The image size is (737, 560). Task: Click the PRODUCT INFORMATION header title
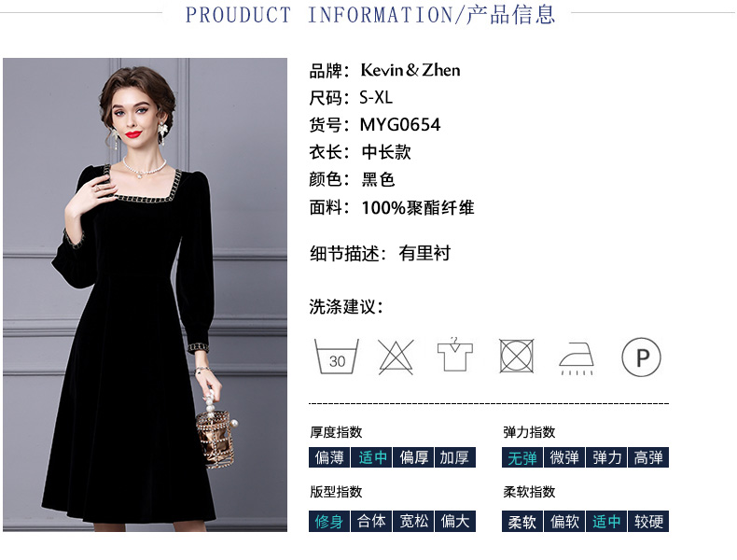pos(370,15)
